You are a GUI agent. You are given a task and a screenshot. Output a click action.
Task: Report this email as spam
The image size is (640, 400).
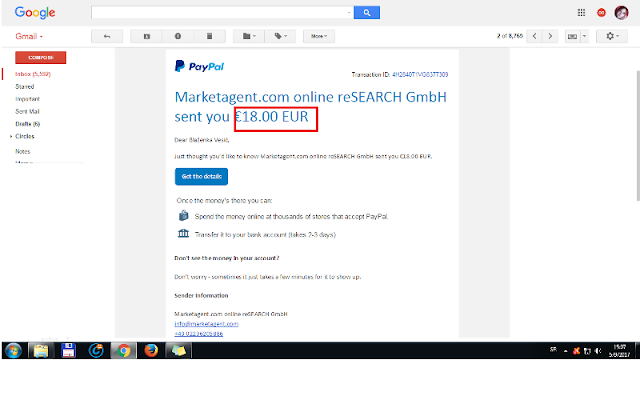pyautogui.click(x=178, y=36)
